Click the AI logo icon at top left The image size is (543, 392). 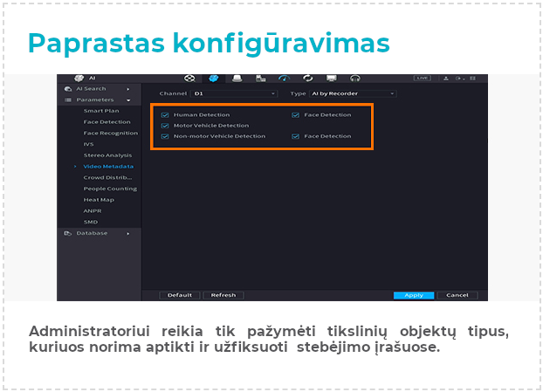[x=79, y=79]
